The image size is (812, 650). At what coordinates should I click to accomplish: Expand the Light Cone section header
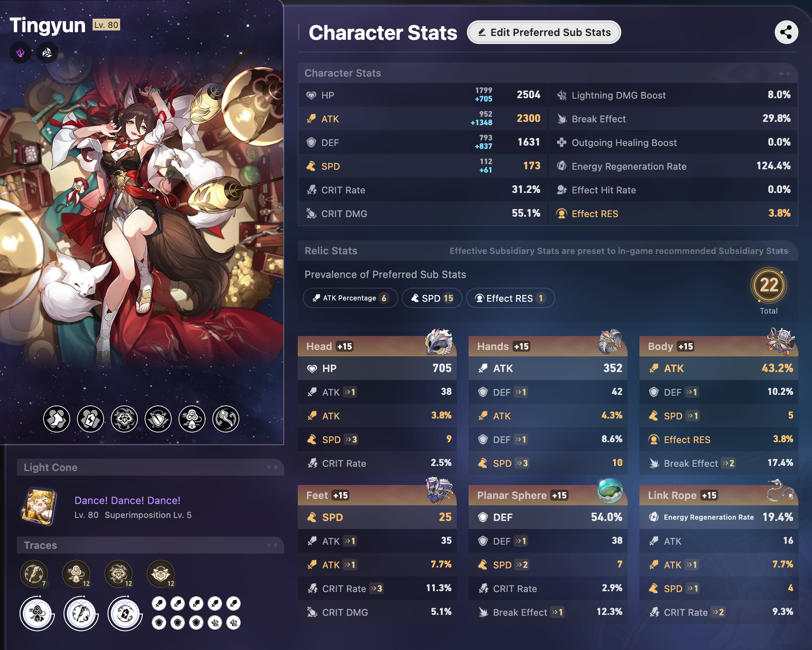(x=151, y=467)
